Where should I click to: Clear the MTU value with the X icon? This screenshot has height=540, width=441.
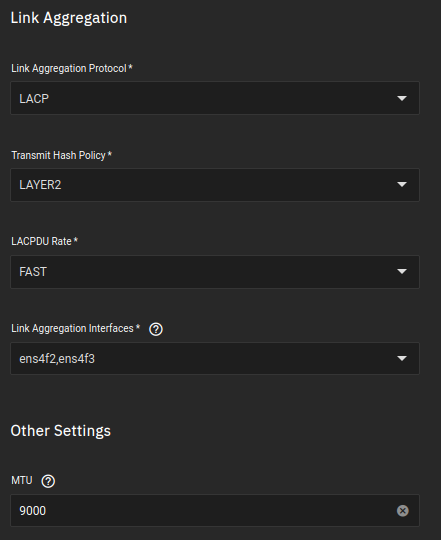(402, 510)
